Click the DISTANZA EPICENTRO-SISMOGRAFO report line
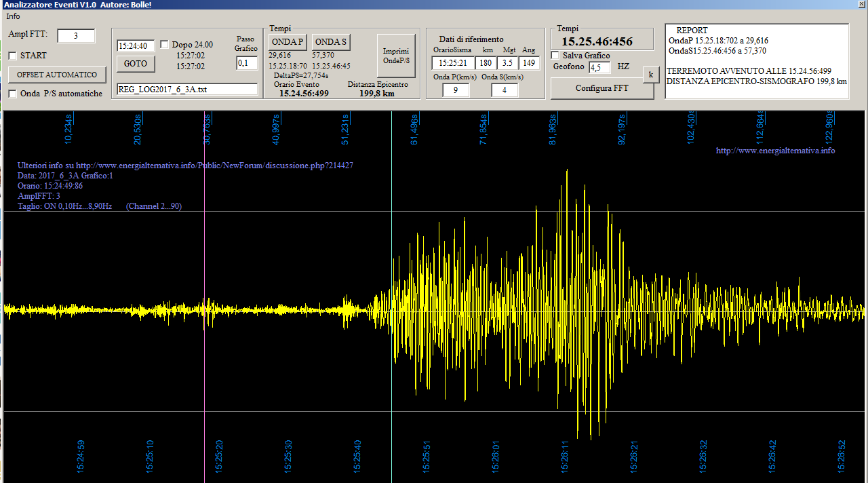This screenshot has width=868, height=483. coord(757,81)
